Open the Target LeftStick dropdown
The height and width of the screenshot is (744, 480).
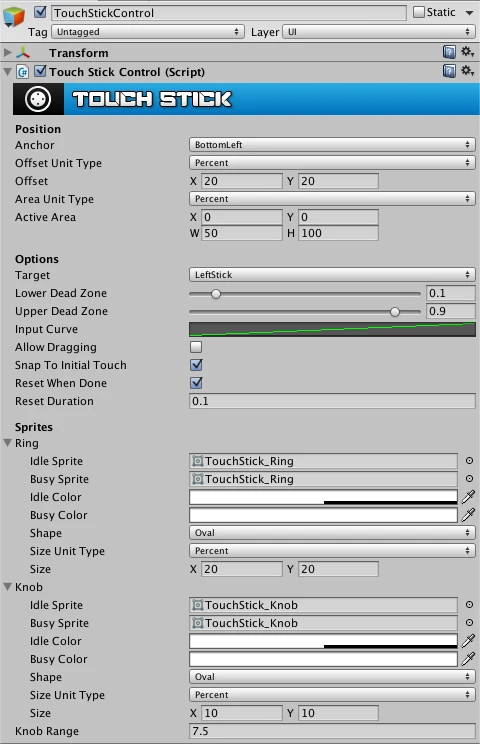[332, 275]
